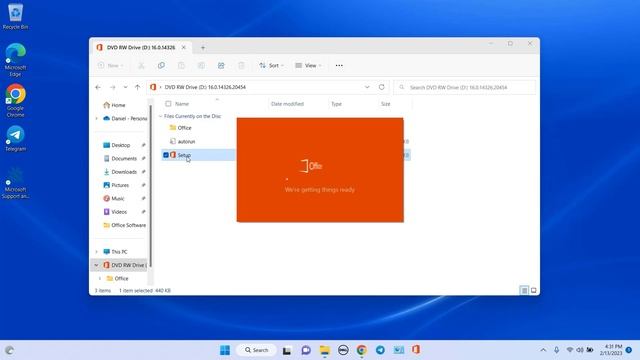Open Telegram from the taskbar
Screen dimensions: 640x360
(380, 350)
